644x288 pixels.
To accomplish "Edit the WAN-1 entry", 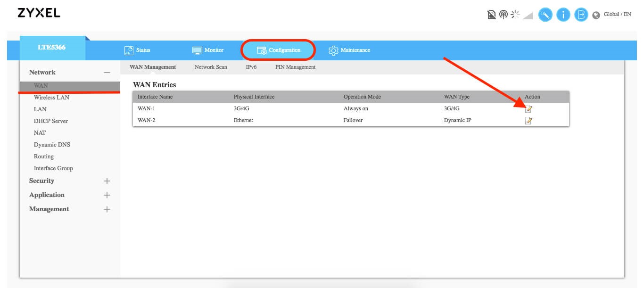I will pos(528,109).
